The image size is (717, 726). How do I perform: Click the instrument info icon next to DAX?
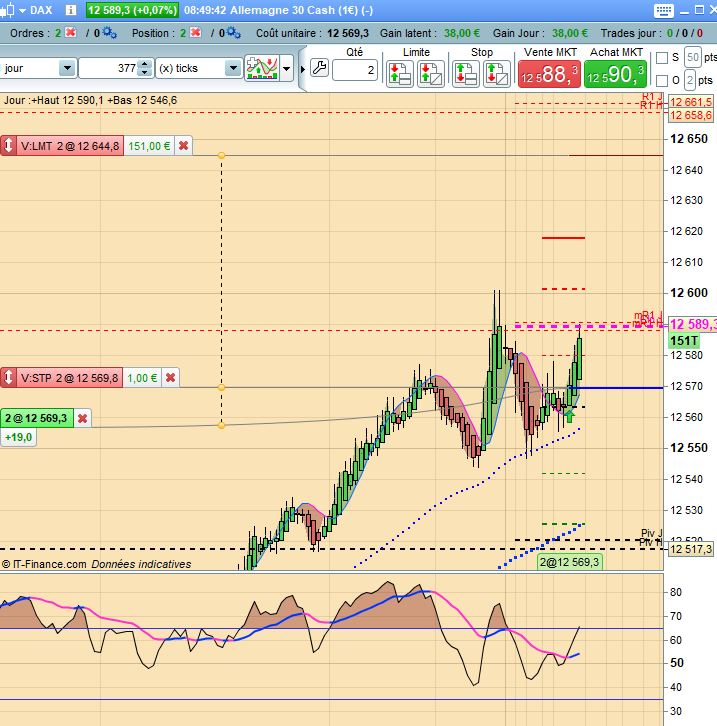(x=70, y=10)
